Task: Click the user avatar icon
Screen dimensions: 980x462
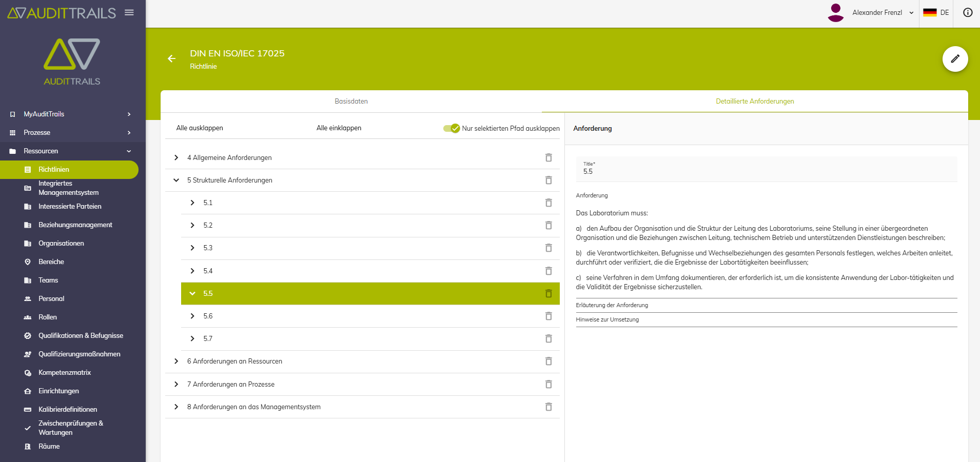Action: click(836, 13)
